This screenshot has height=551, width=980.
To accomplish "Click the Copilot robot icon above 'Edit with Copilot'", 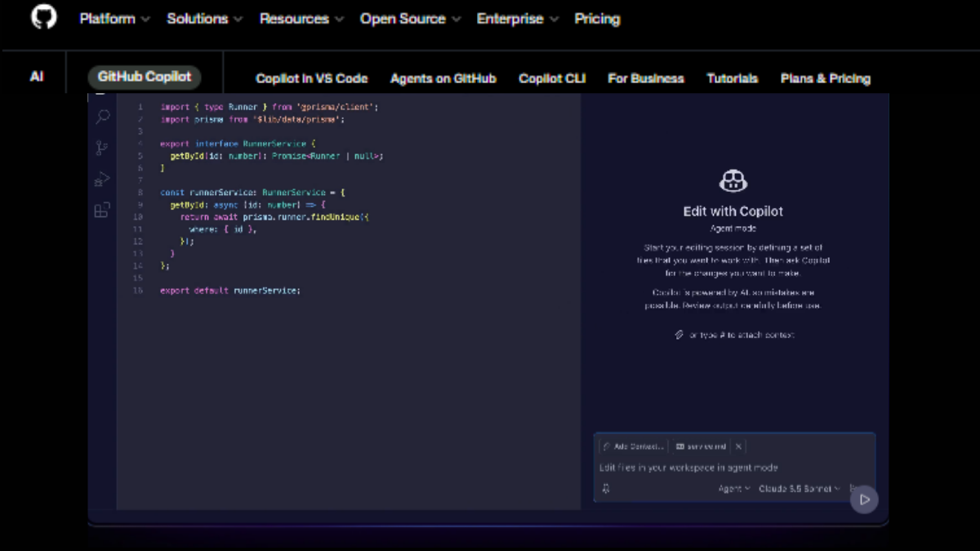I will pyautogui.click(x=733, y=179).
